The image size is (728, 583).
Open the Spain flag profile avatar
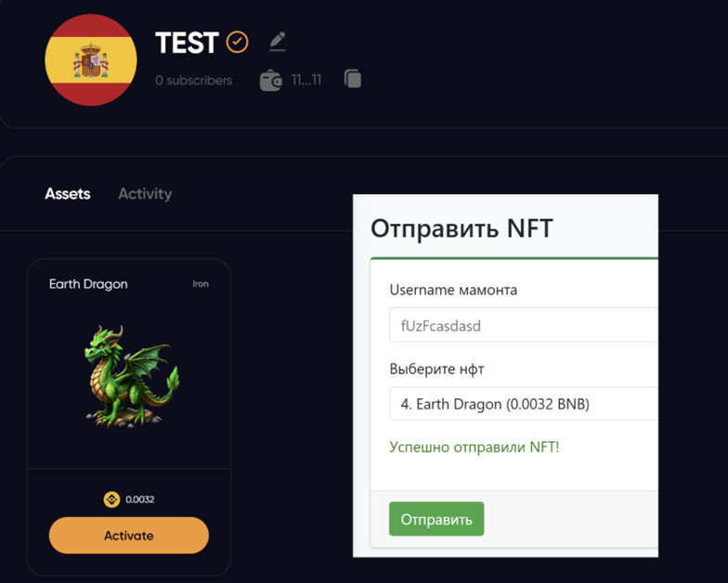point(91,59)
